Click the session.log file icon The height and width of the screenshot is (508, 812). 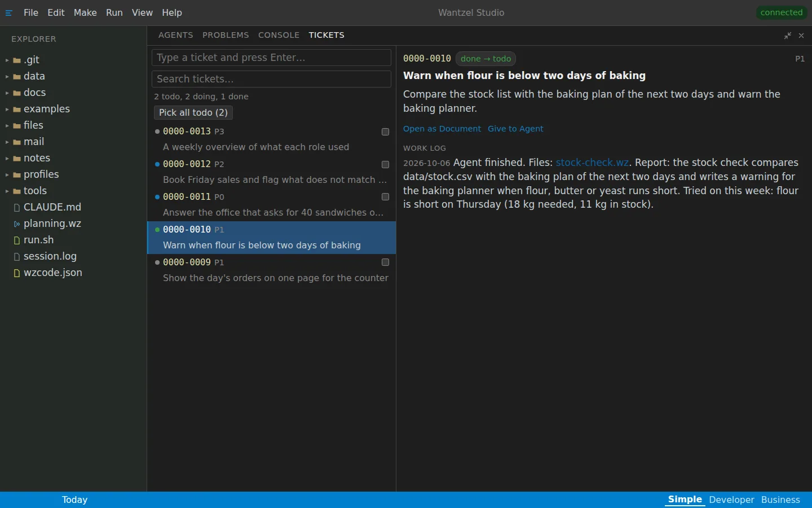(17, 257)
